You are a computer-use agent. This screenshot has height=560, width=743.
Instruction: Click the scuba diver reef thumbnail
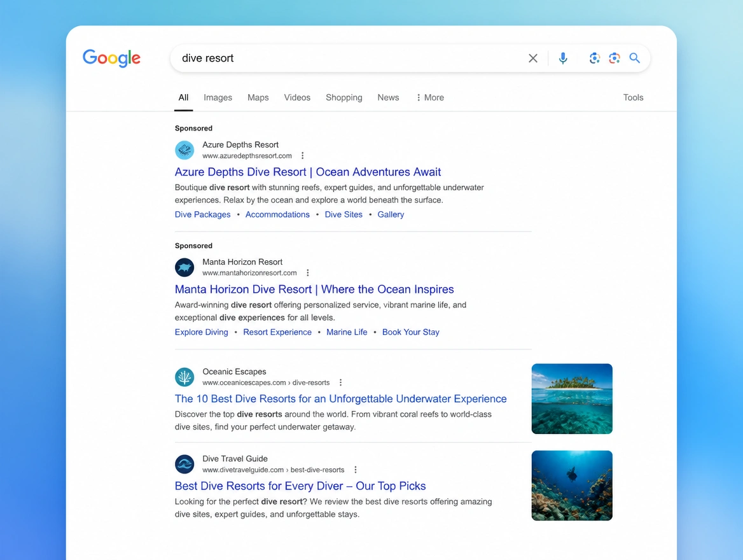572,486
